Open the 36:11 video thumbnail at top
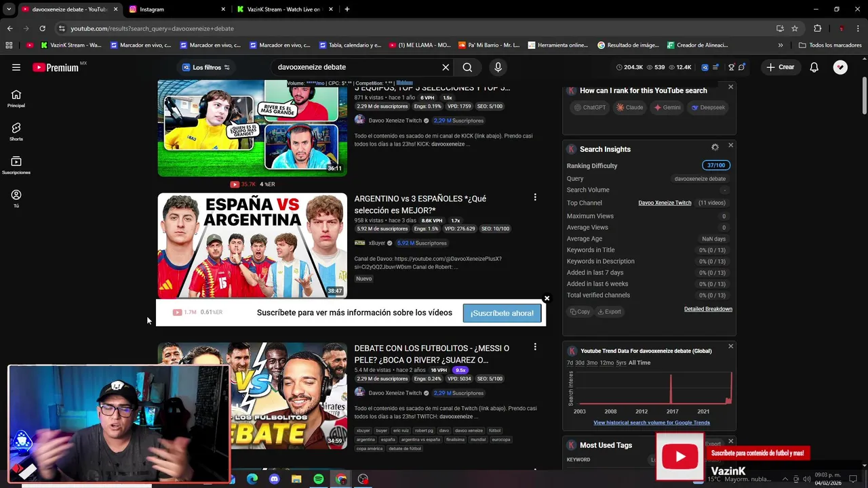Viewport: 868px width, 488px height. [x=252, y=127]
